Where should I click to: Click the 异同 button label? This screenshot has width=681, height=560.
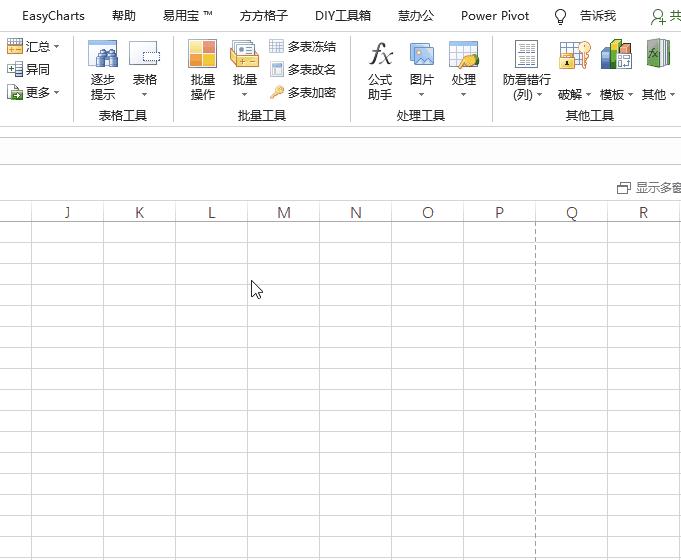tap(37, 70)
